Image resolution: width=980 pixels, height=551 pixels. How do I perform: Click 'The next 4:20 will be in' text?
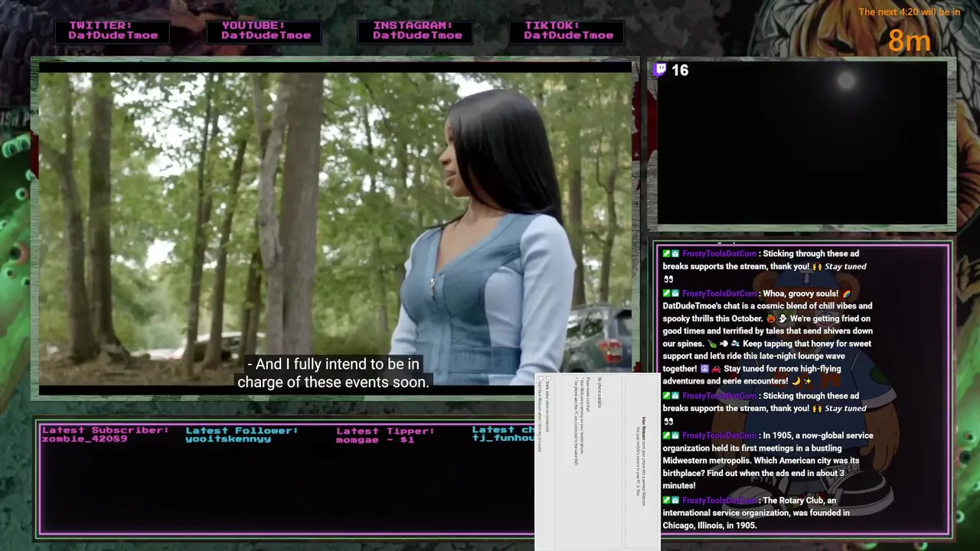(909, 12)
